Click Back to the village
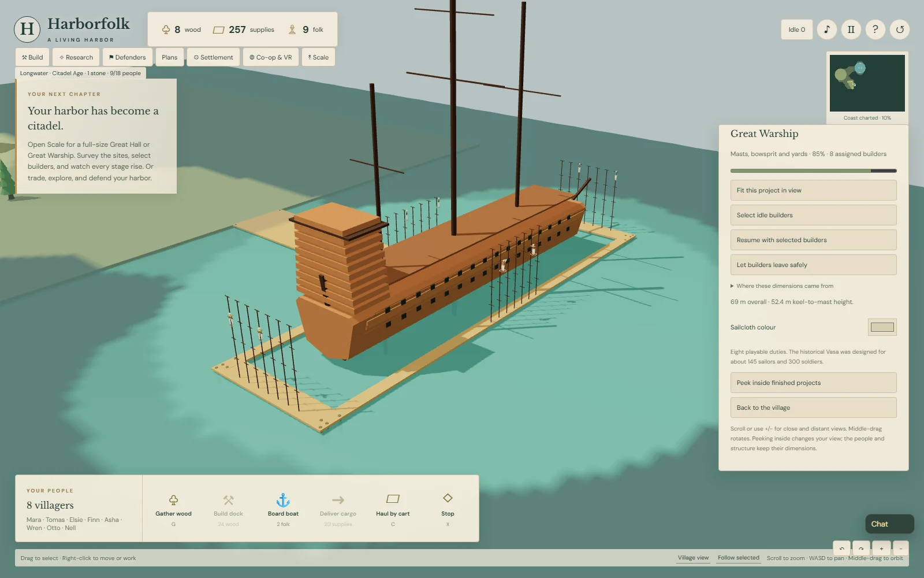 pyautogui.click(x=813, y=407)
